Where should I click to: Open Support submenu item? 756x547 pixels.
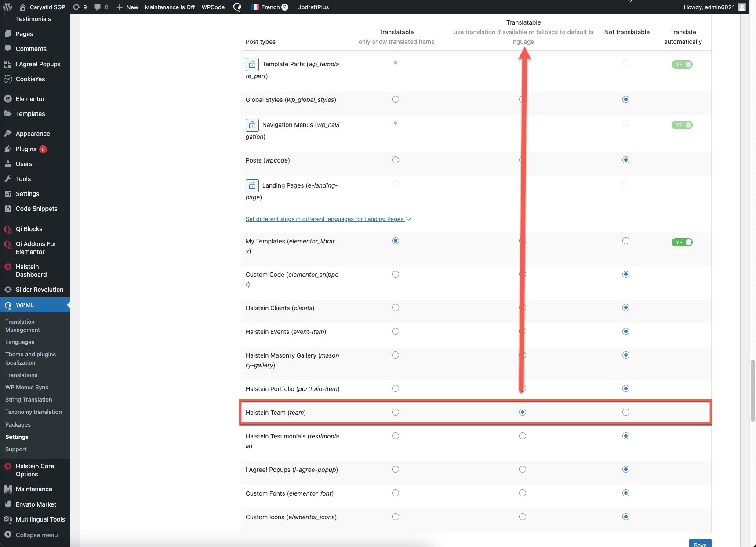16,449
